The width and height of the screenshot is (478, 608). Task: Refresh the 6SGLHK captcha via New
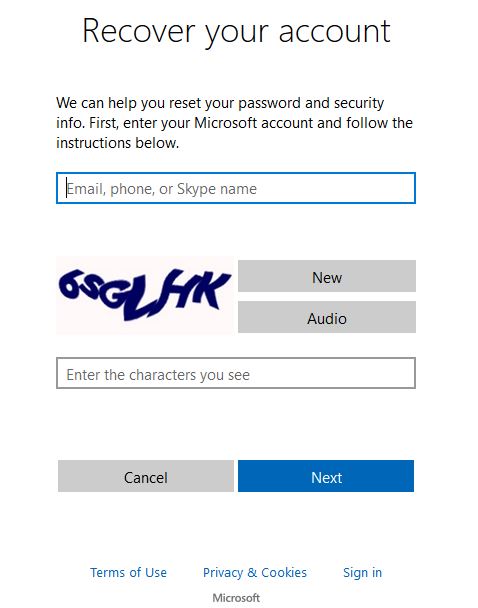point(327,276)
